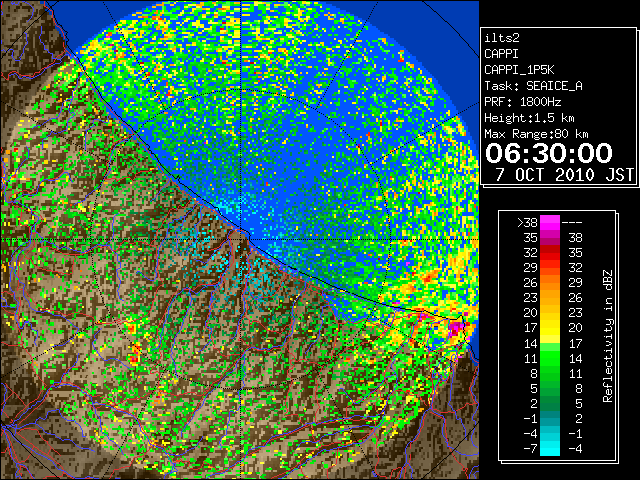Select the 'Max Range:80 km' line

[x=536, y=134]
